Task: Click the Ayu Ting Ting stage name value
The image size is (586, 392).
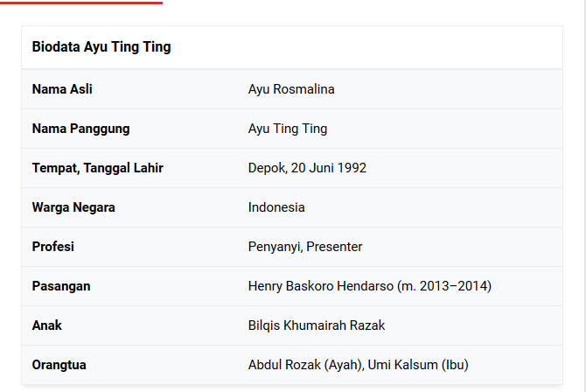Action: click(x=288, y=129)
